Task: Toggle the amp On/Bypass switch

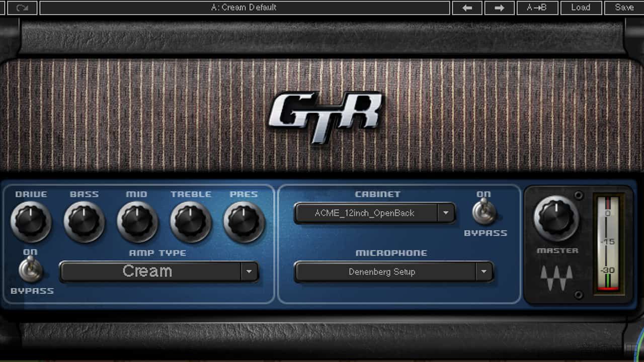Action: (x=31, y=270)
